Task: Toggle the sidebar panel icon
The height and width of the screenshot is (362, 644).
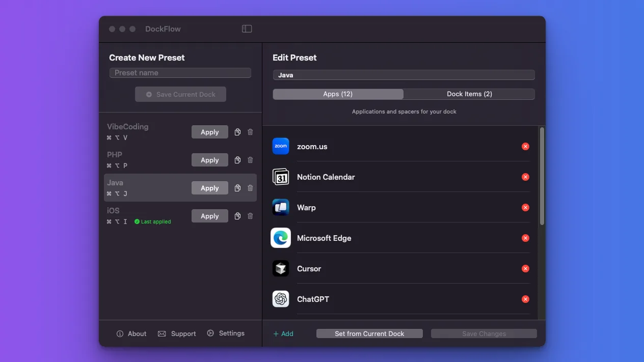Action: [x=247, y=29]
